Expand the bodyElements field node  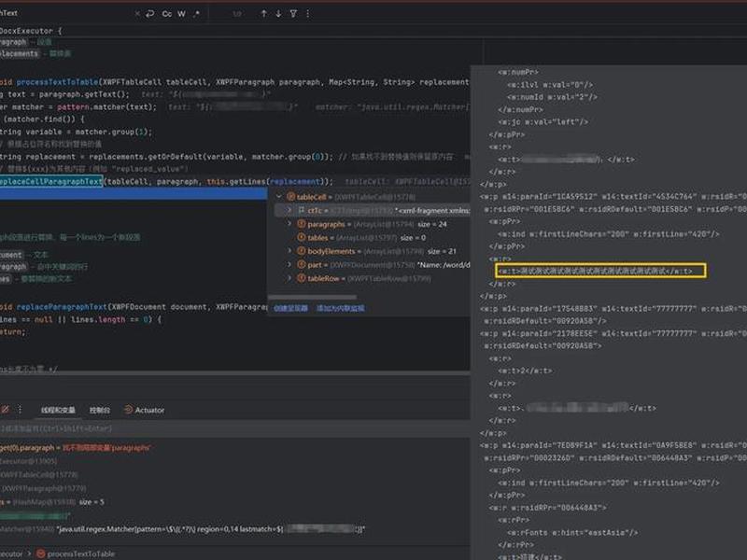(289, 251)
